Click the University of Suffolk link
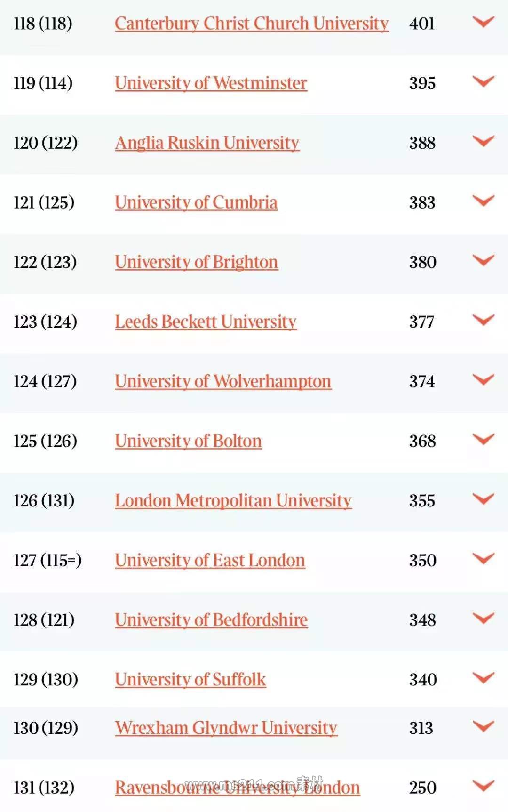 [190, 680]
